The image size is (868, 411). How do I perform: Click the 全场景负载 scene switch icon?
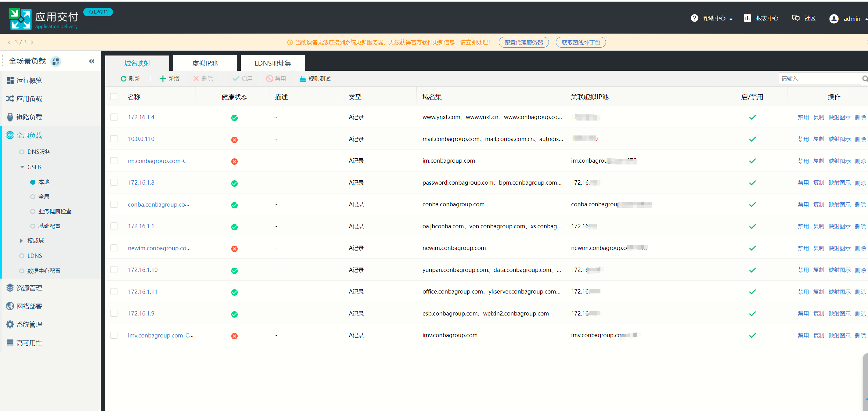point(56,61)
